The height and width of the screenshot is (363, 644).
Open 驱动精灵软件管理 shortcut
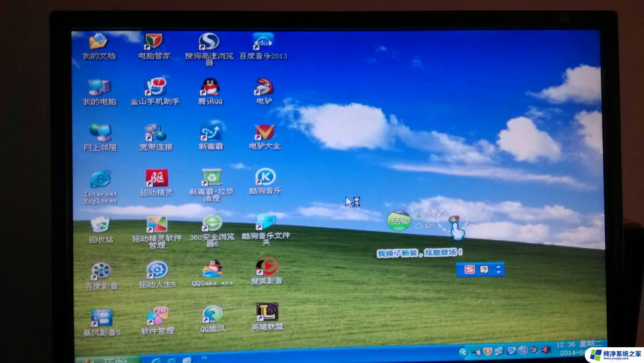click(x=157, y=232)
